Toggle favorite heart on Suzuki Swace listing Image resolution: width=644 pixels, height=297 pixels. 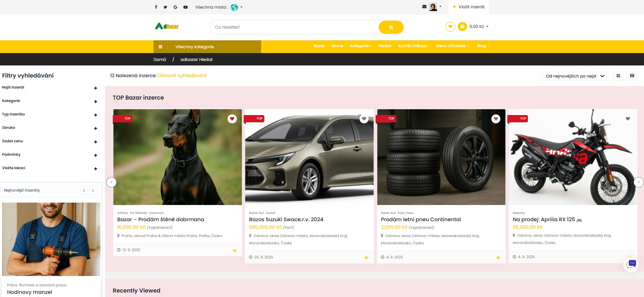pyautogui.click(x=364, y=119)
